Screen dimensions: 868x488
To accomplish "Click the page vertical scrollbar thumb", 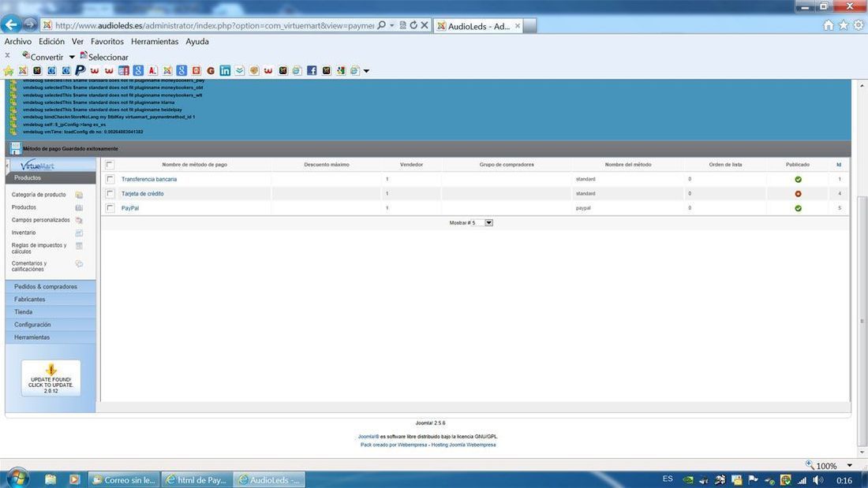I will pyautogui.click(x=862, y=321).
